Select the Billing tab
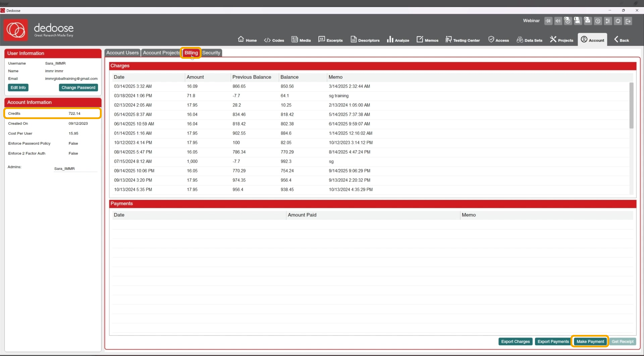Screen dimensions: 644x356 (x=191, y=53)
